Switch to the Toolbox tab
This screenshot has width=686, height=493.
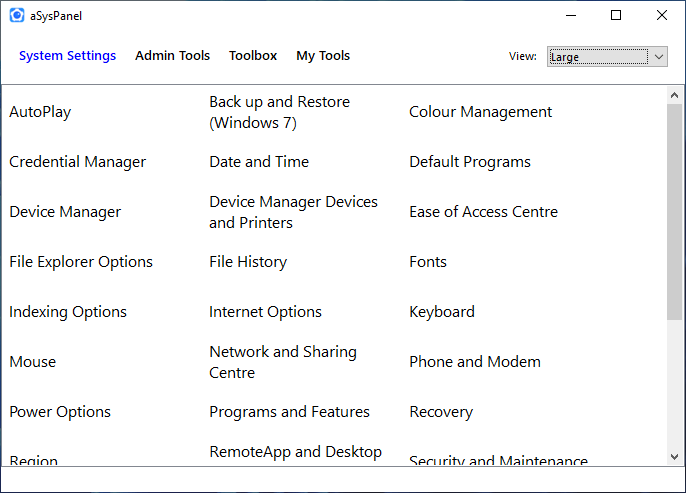[x=253, y=56]
